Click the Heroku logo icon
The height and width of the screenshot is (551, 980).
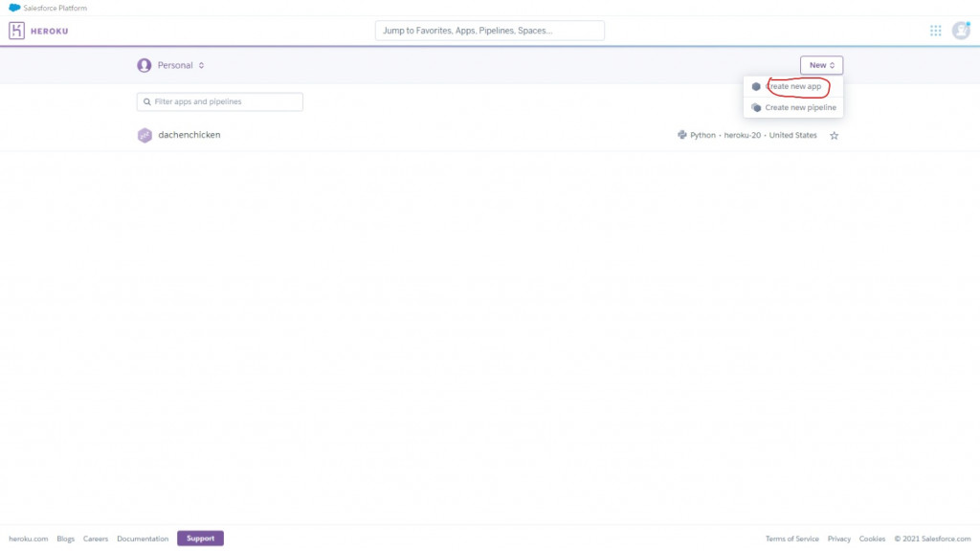[x=17, y=31]
